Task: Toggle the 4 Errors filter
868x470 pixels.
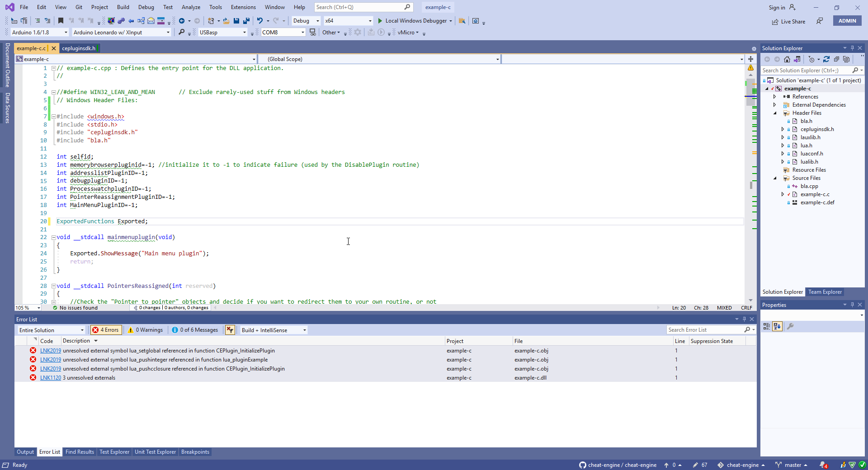Action: (x=106, y=330)
